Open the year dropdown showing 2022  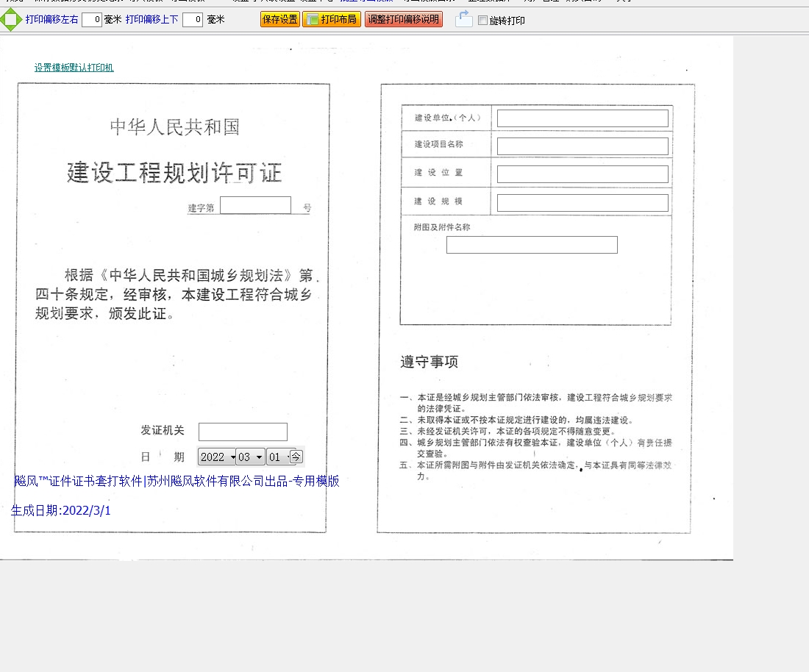coord(217,457)
